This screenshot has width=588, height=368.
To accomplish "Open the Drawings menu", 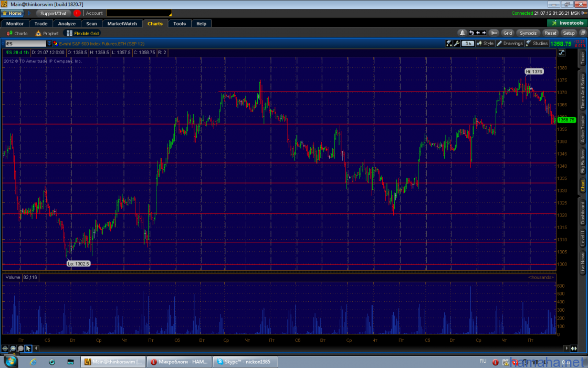I will pos(510,44).
